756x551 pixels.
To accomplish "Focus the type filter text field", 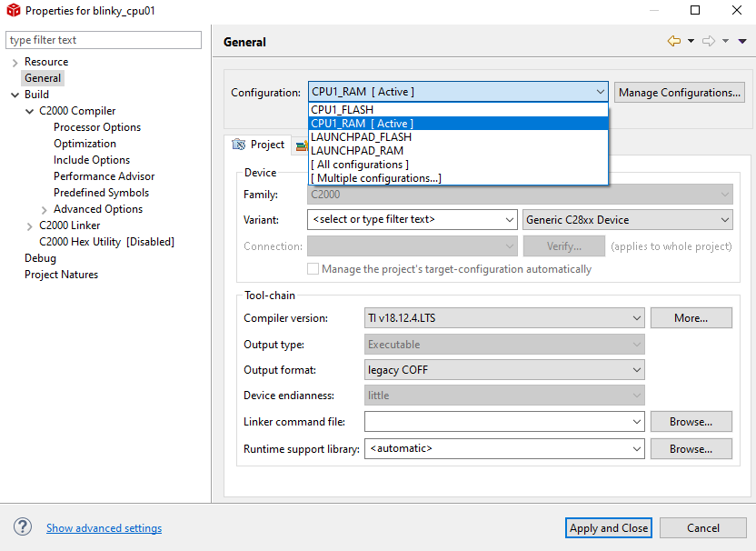I will [x=104, y=40].
